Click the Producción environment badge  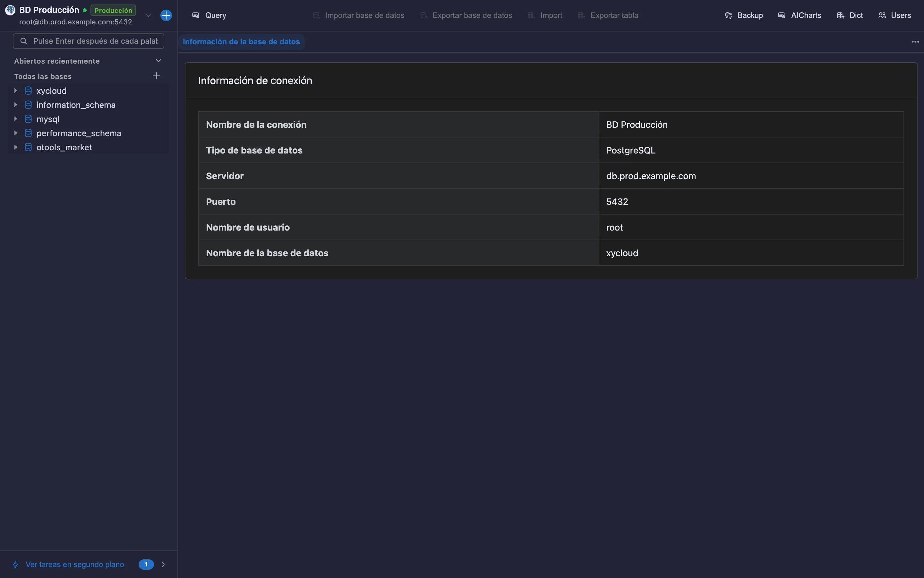coord(113,10)
